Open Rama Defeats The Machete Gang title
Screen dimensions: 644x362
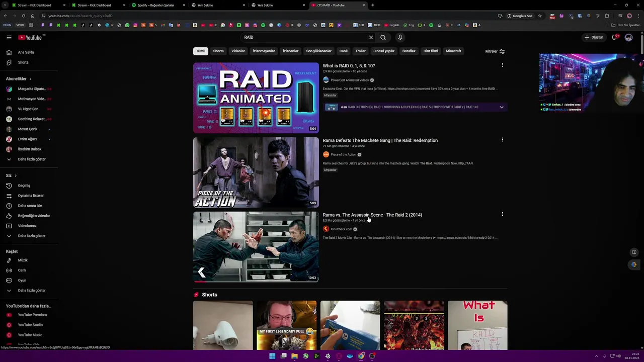pyautogui.click(x=380, y=140)
